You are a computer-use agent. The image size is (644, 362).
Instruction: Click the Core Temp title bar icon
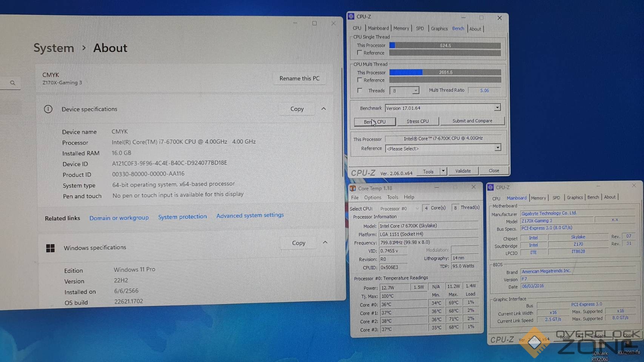click(353, 188)
